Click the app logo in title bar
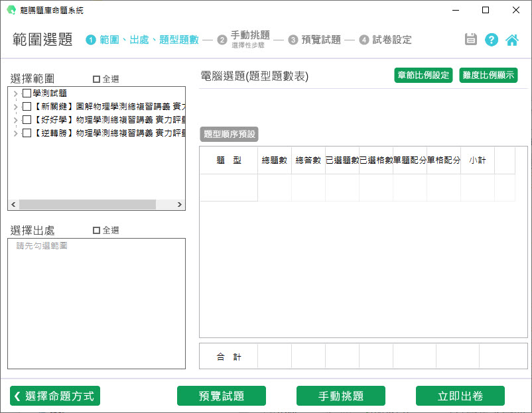Screen dimensions: 532x413 (x=11, y=11)
